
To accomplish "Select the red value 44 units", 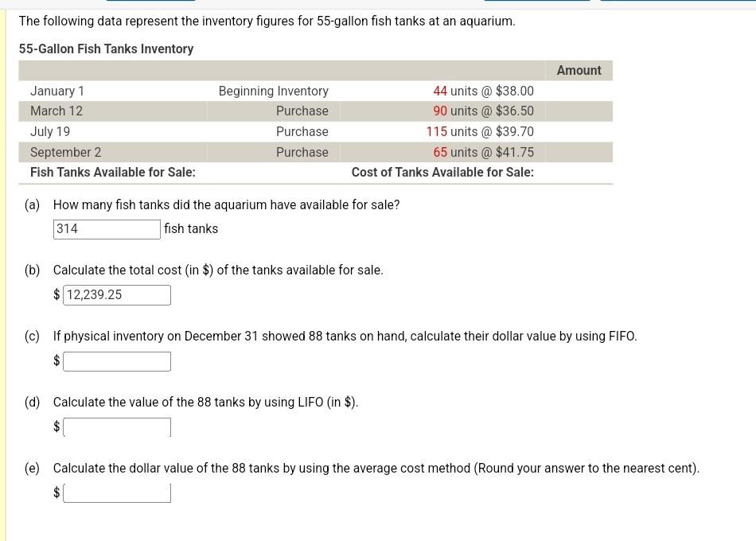I will tap(440, 91).
